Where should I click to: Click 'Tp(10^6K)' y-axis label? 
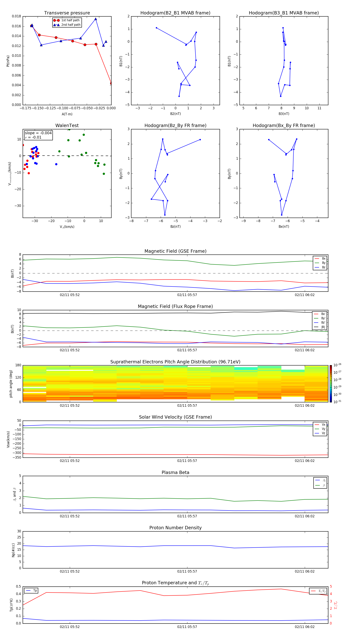pyautogui.click(x=11, y=605)
